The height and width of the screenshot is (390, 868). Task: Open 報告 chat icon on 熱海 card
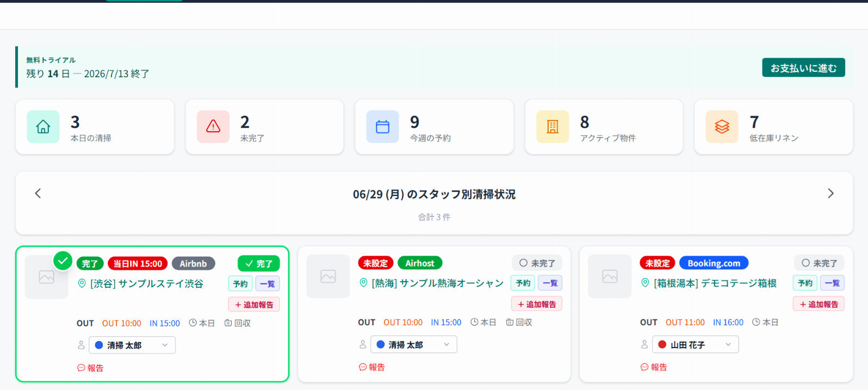click(363, 368)
